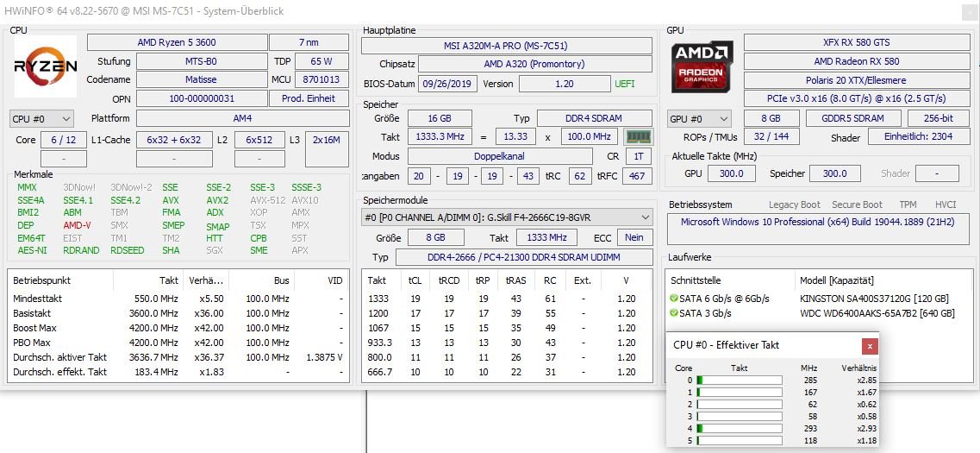Image resolution: width=980 pixels, height=453 pixels.
Task: Click the tRAS column header
Action: (515, 281)
